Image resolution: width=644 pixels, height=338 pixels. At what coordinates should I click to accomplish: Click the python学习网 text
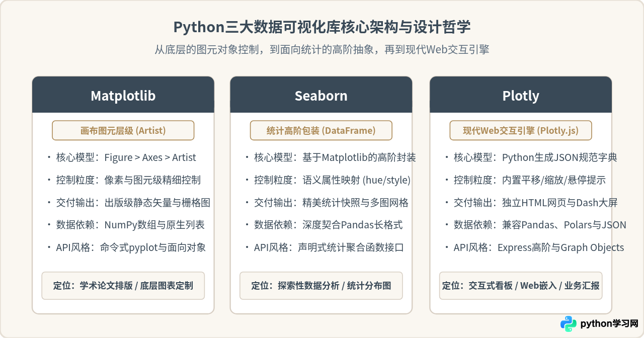[609, 323]
